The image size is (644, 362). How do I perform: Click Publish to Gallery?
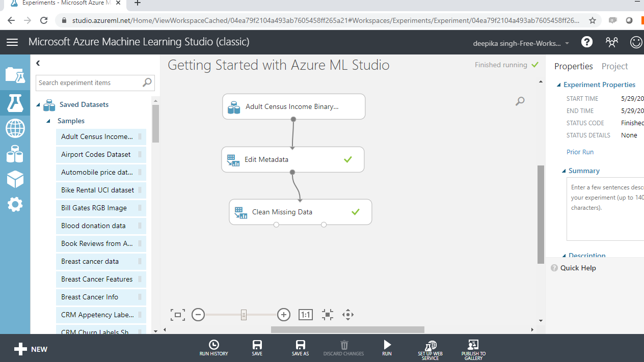pos(473,350)
